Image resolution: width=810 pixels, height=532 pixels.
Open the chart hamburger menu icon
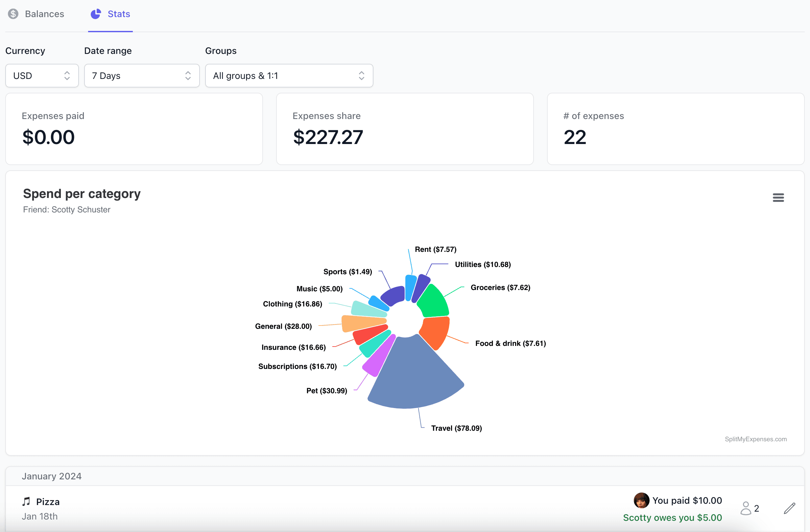click(x=778, y=197)
